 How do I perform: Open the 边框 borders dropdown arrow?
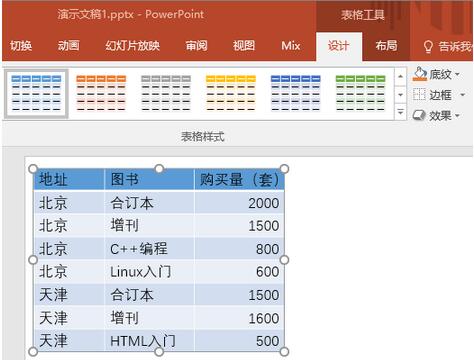click(x=463, y=95)
